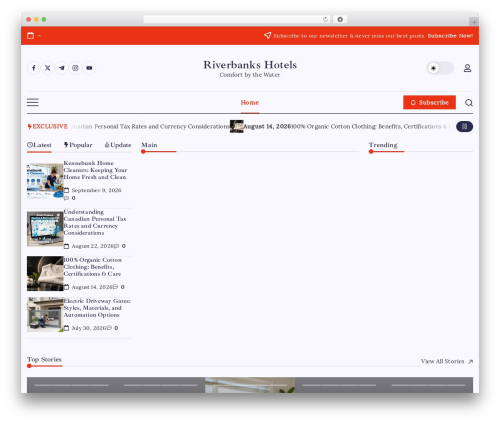Click the ticker thumbnail image
The image size is (500, 423).
click(x=237, y=126)
